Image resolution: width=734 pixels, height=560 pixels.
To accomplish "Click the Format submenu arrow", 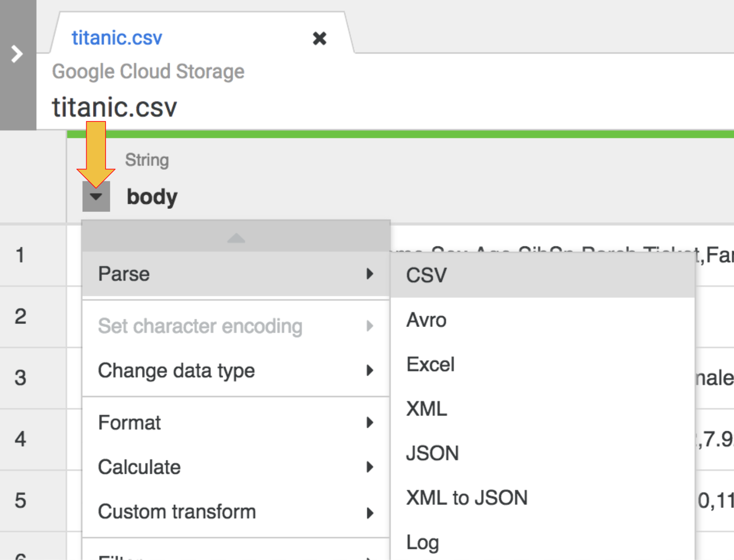I will click(370, 423).
